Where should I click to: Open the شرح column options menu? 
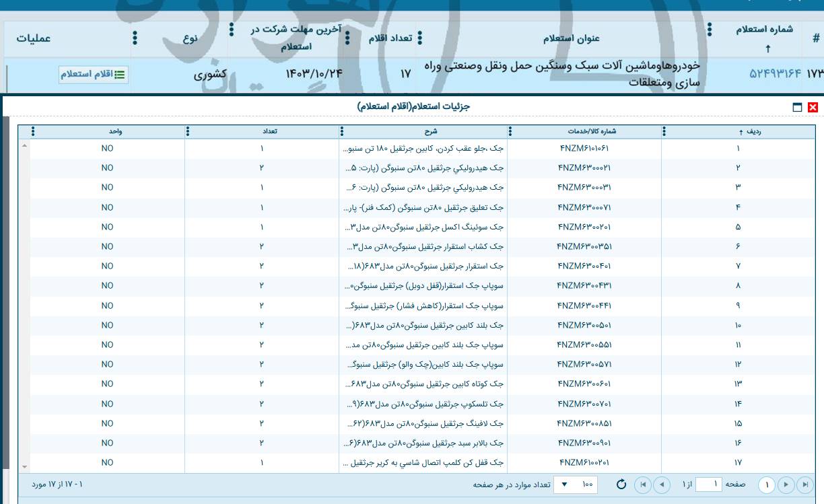pyautogui.click(x=341, y=131)
